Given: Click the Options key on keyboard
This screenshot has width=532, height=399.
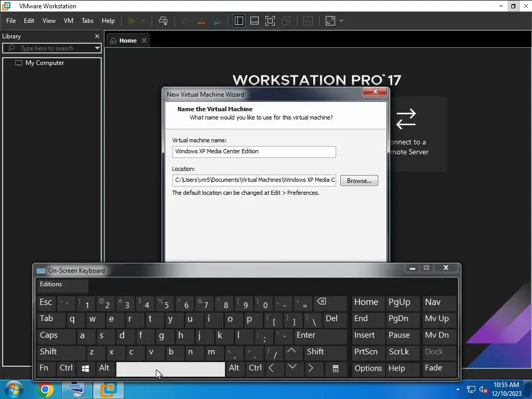Looking at the screenshot, I should coord(368,368).
